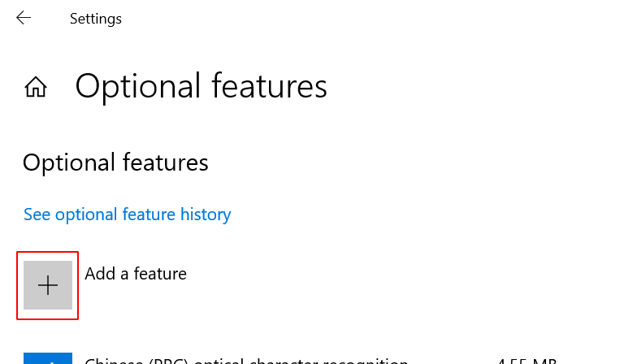View the history of optional features
Viewport: 633px width, 364px height.
(x=128, y=214)
